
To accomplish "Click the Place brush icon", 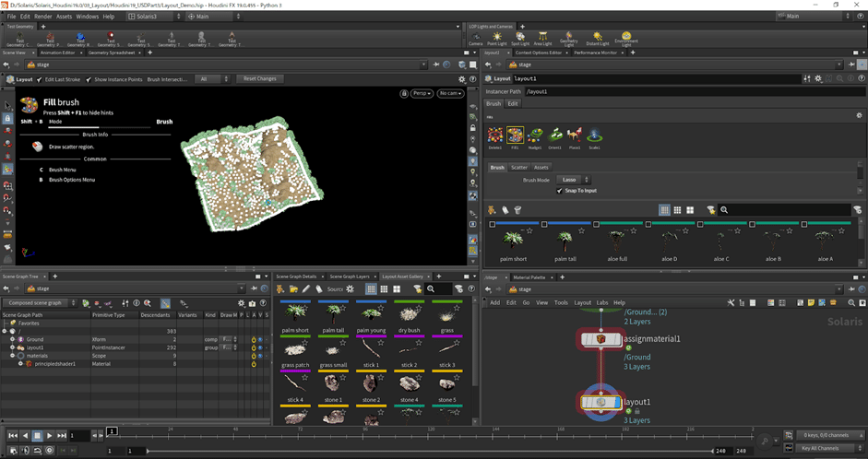I will [x=574, y=135].
